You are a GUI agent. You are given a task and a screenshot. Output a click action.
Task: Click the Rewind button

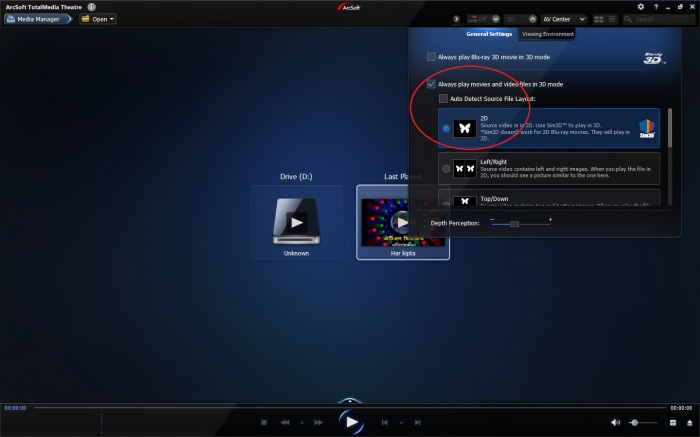click(x=285, y=422)
